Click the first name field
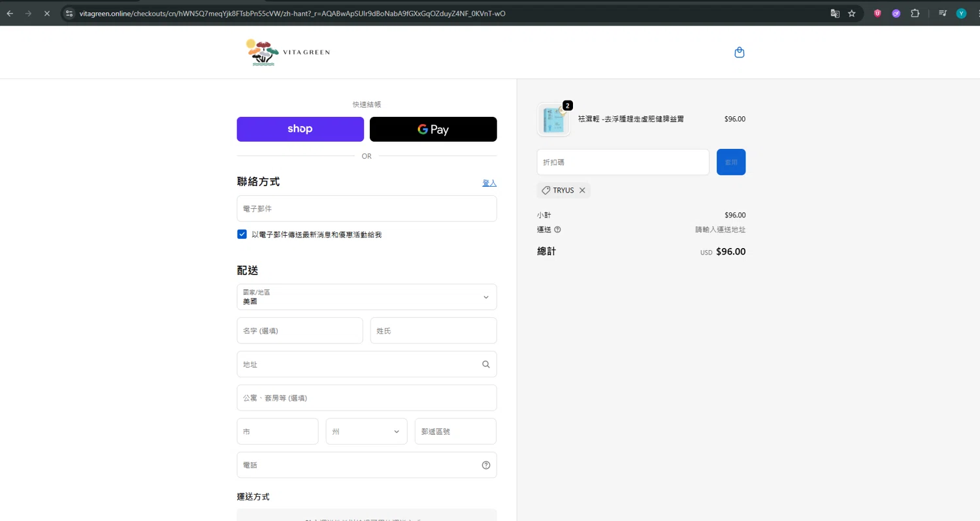Viewport: 980px width, 521px height. [x=300, y=330]
